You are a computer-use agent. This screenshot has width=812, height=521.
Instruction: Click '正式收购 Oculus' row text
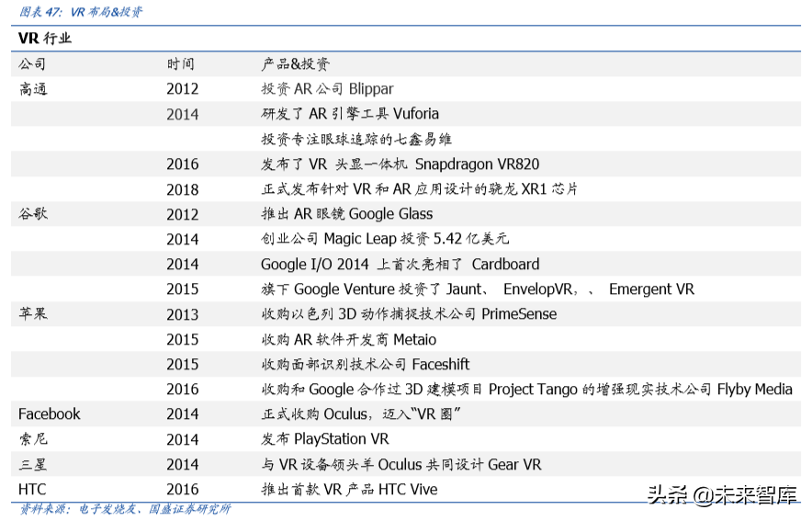pos(361,414)
